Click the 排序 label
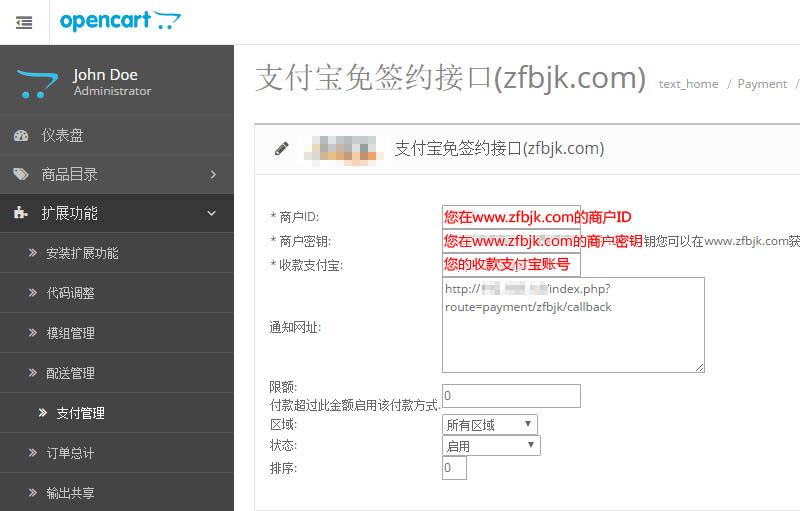 click(283, 468)
